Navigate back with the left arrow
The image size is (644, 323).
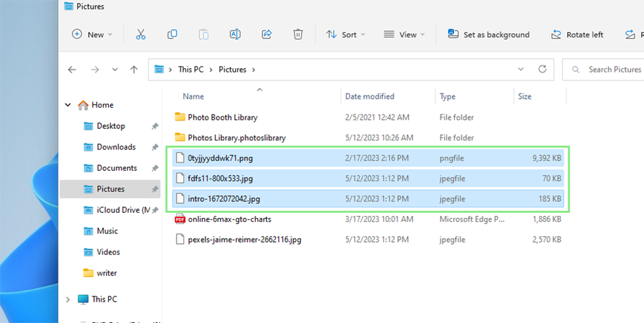72,69
